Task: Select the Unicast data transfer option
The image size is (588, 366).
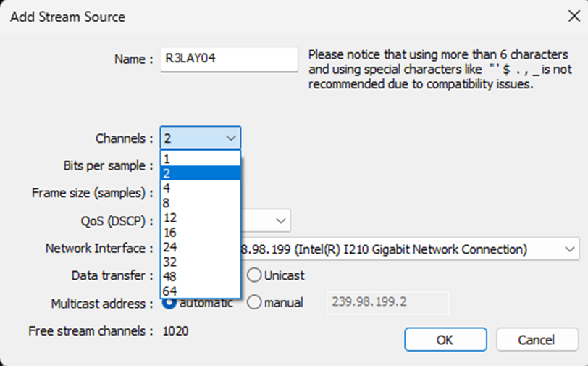Action: [x=254, y=275]
